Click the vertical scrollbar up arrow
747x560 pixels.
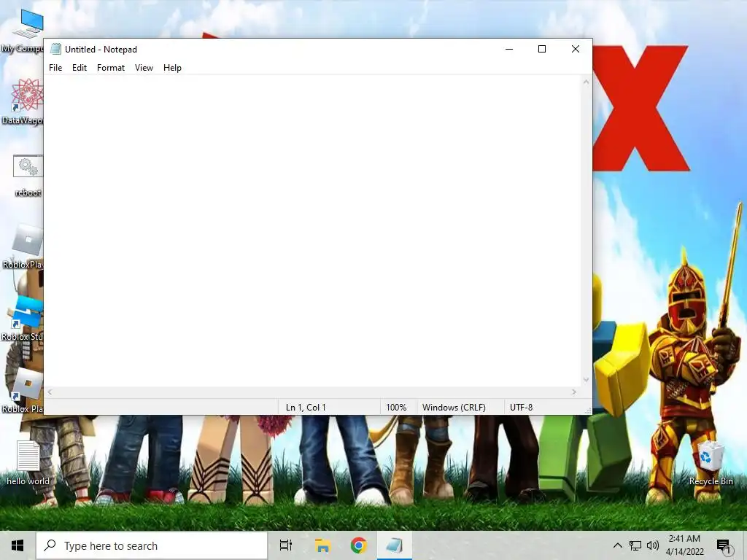tap(586, 82)
